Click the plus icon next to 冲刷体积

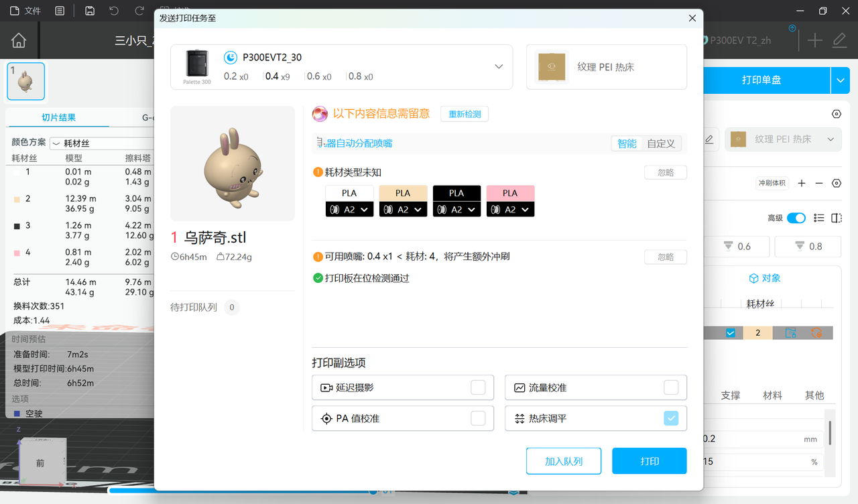802,183
